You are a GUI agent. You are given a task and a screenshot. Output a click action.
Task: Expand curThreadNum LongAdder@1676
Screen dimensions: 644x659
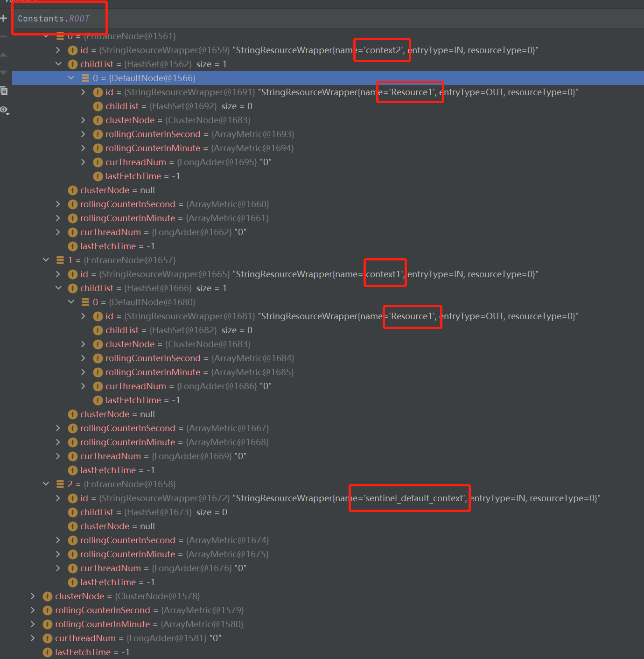(x=58, y=568)
